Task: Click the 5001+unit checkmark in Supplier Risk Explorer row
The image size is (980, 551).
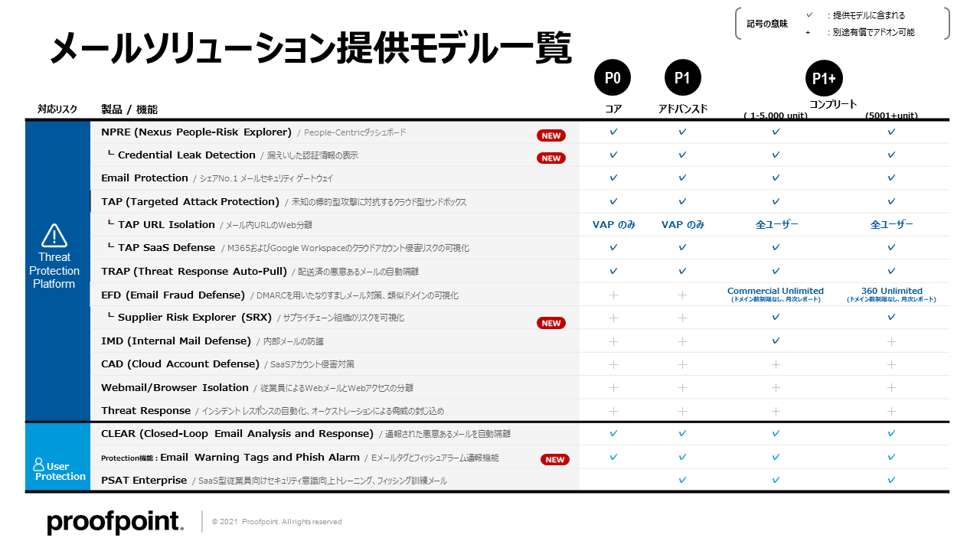Action: click(x=891, y=317)
